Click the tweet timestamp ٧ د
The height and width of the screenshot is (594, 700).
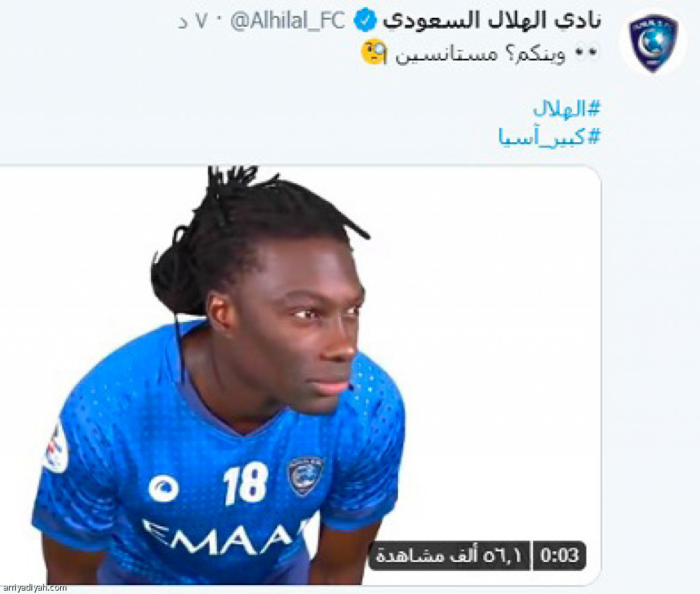(193, 21)
